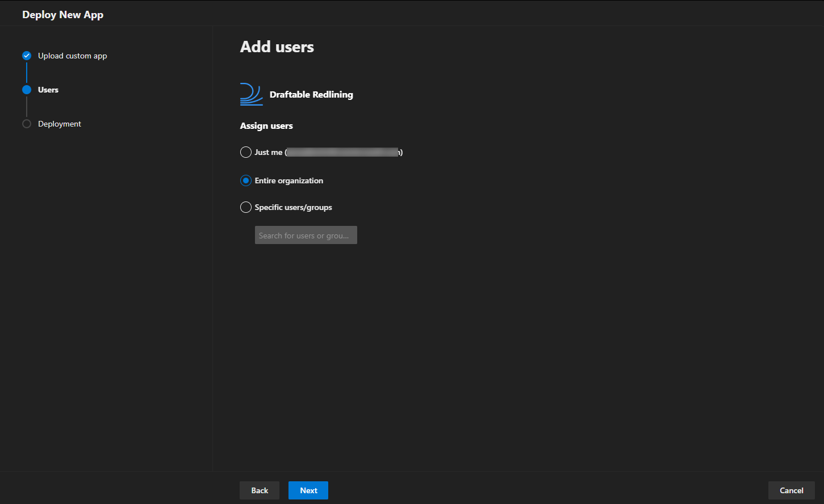Click the active Users step circle

click(x=27, y=90)
